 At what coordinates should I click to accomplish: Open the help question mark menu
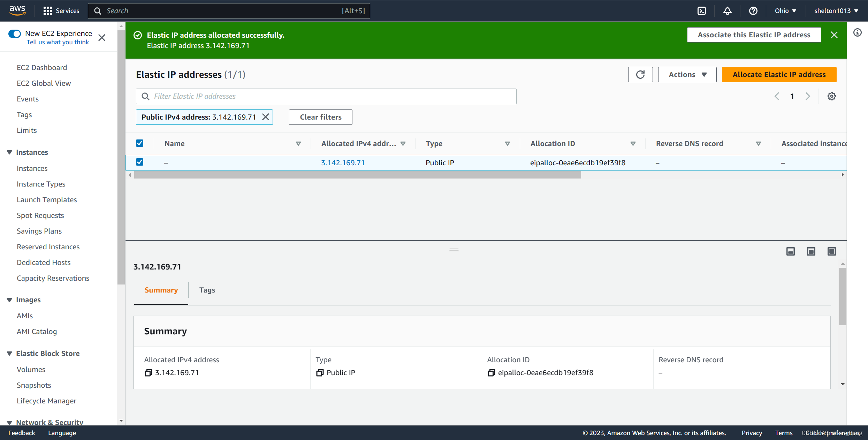[753, 11]
